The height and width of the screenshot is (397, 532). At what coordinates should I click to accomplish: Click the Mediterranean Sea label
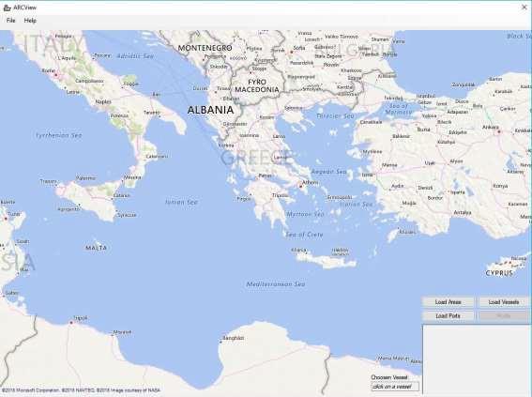276,284
